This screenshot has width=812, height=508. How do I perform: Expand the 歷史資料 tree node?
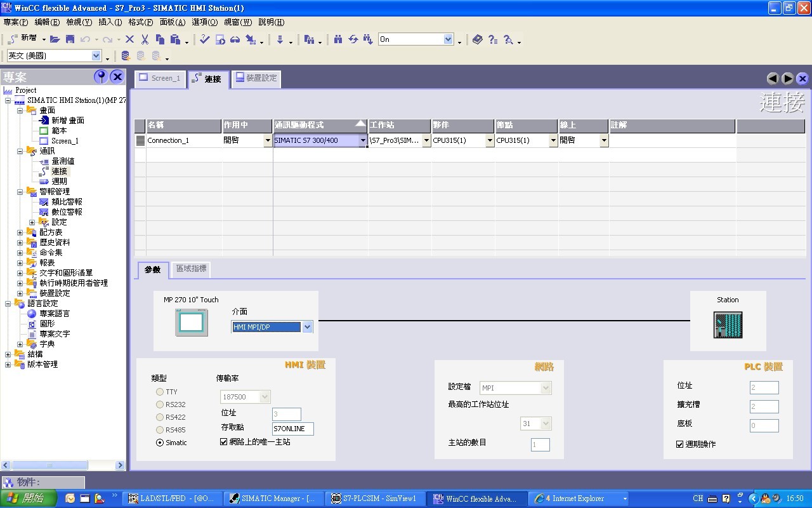20,243
